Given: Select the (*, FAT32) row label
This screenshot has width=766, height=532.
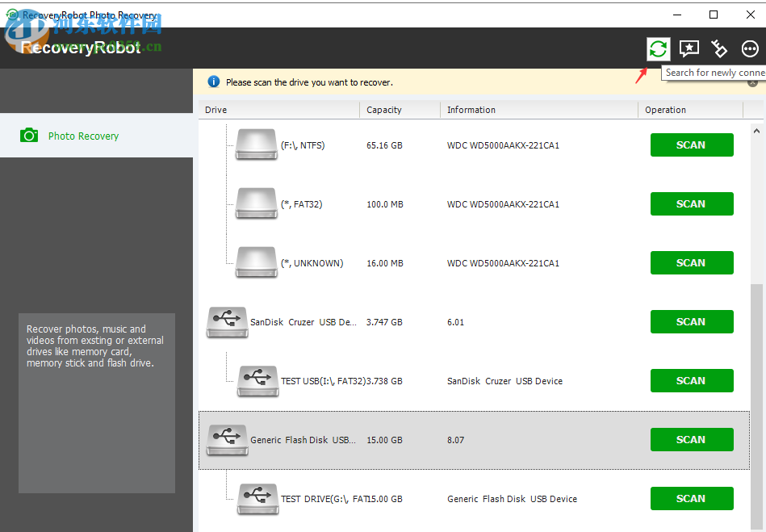Looking at the screenshot, I should click(x=302, y=204).
